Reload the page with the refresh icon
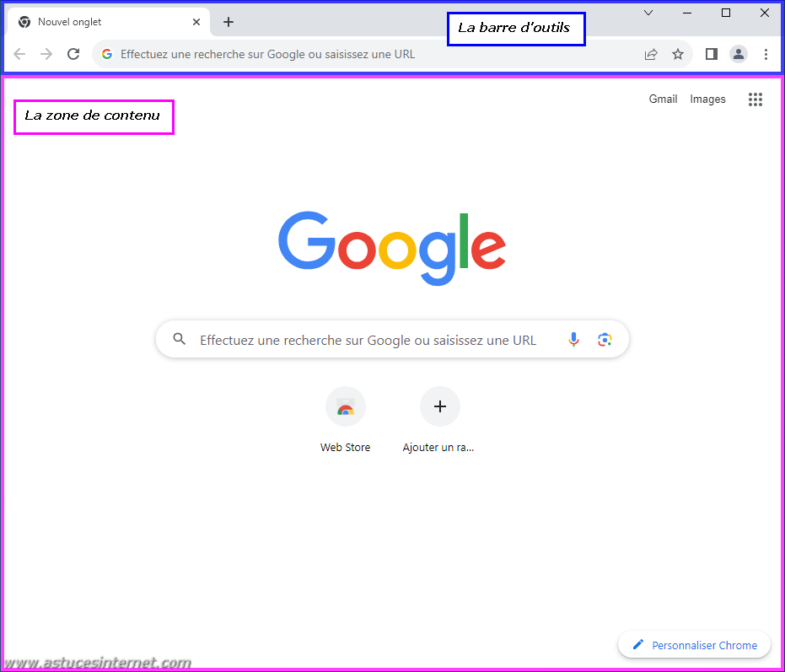 [73, 54]
